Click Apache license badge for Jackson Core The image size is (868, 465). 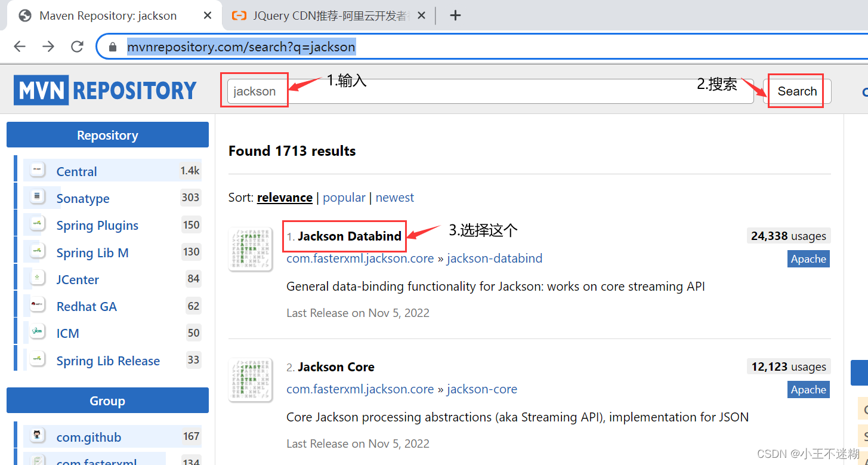808,390
